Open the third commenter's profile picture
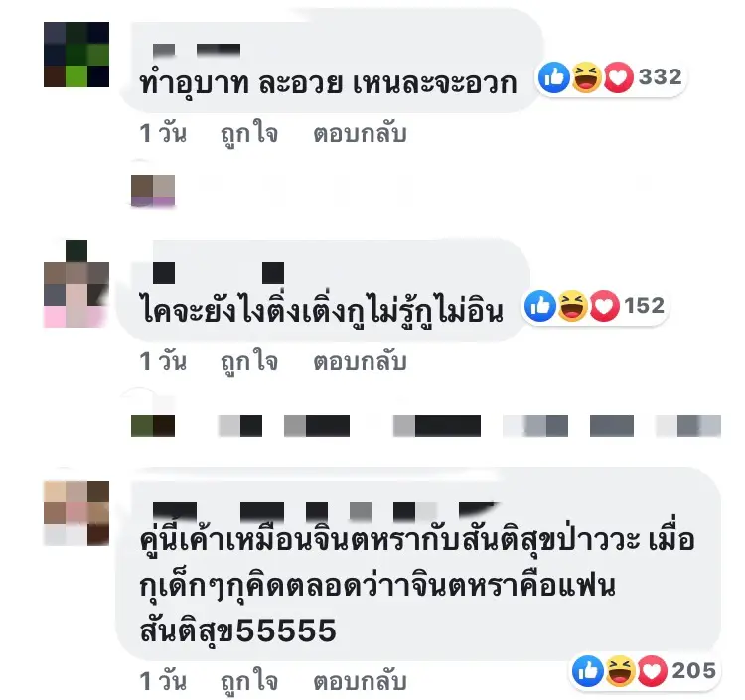 pos(76,513)
